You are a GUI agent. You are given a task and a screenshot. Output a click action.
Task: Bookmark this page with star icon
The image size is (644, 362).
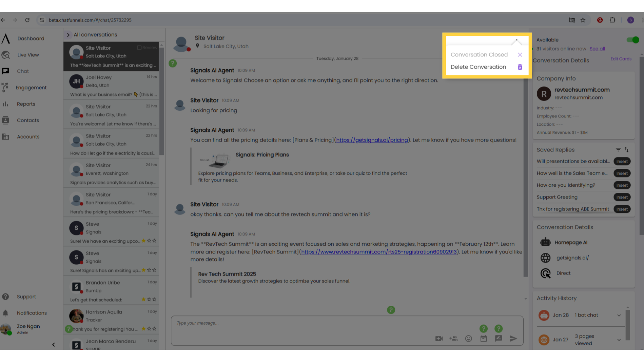click(583, 20)
